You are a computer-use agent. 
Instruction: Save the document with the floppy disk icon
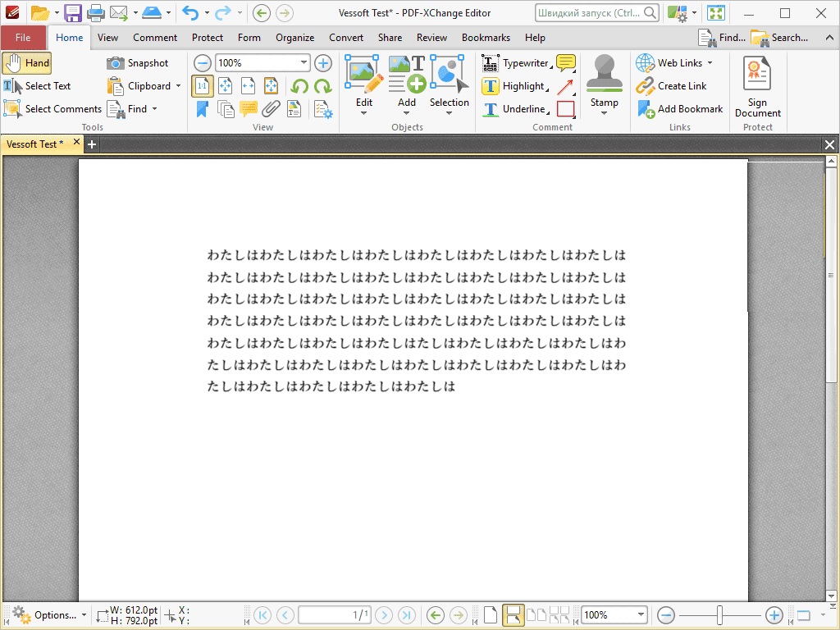pos(73,13)
